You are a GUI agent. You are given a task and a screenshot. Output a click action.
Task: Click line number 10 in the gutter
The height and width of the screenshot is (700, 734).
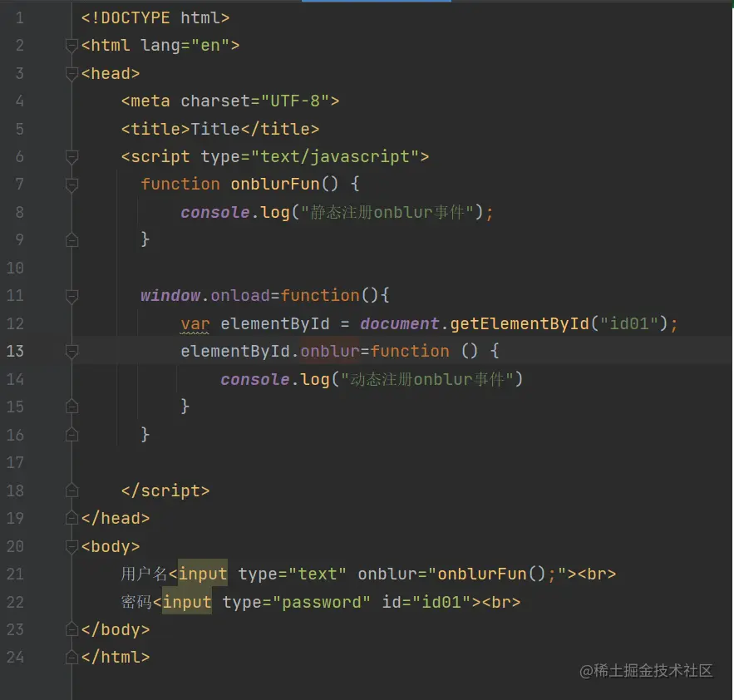15,268
